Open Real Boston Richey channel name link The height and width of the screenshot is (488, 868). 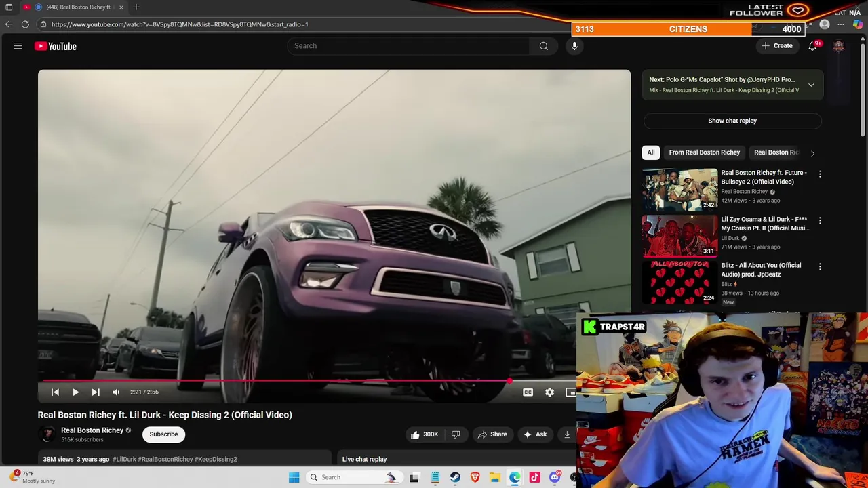tap(92, 430)
